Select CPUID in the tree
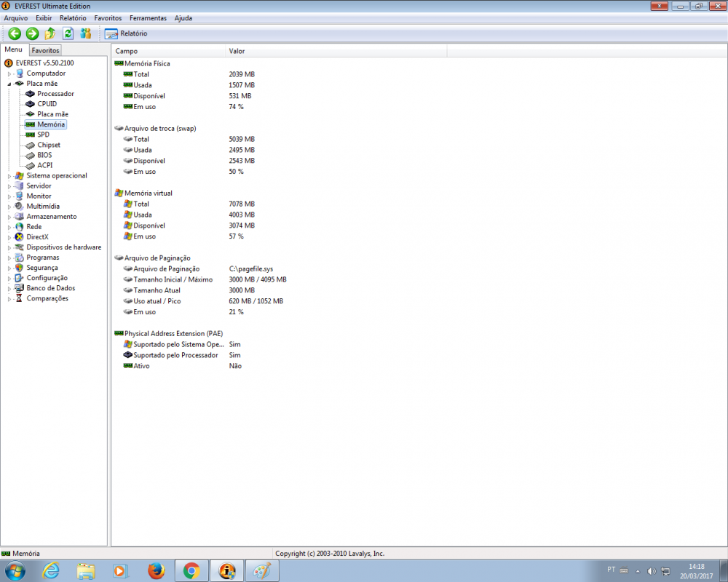This screenshot has width=728, height=582. 47,104
